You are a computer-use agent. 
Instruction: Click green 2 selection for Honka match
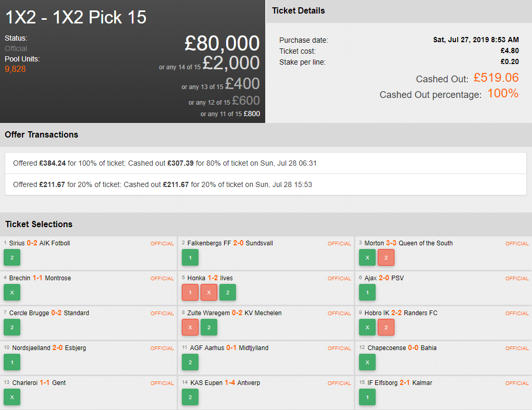[228, 292]
